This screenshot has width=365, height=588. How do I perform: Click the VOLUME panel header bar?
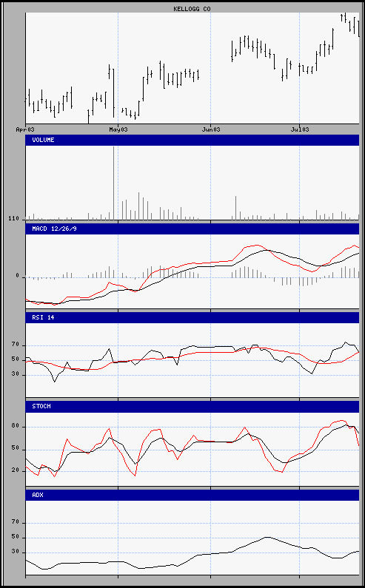(x=192, y=140)
